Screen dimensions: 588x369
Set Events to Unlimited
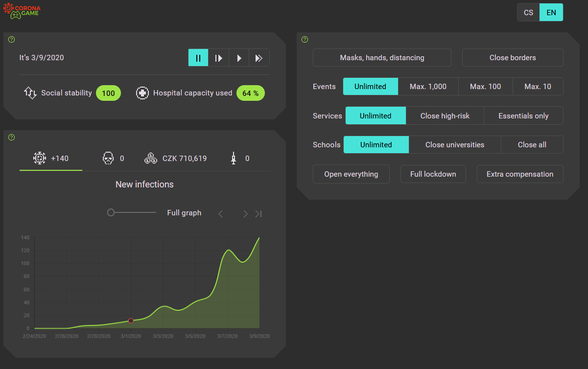370,87
